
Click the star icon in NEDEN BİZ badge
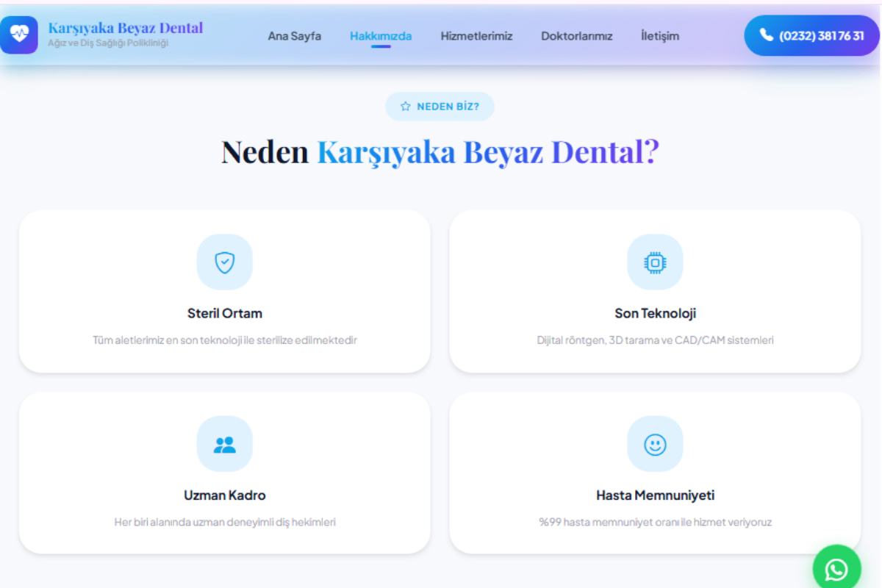pyautogui.click(x=406, y=106)
